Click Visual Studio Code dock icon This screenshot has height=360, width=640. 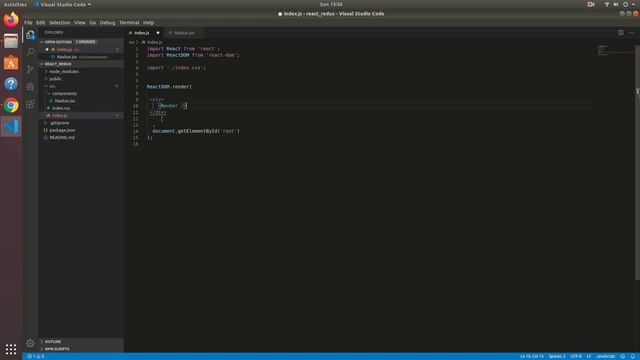pos(11,127)
